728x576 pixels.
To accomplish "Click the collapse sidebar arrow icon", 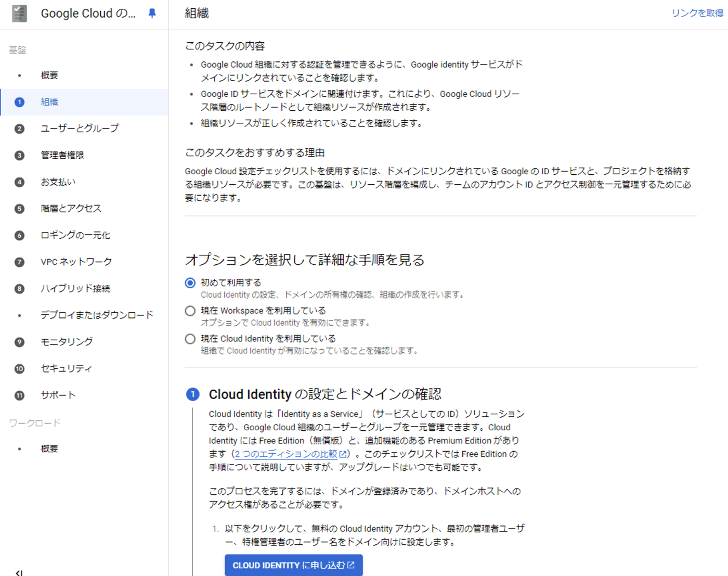I will [x=19, y=572].
